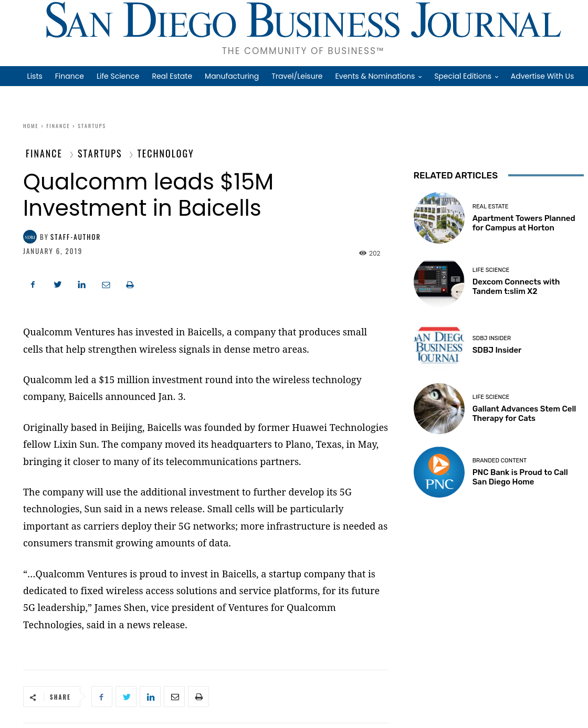Viewport: 588px width, 728px height.
Task: Expand Events & Nominations dropdown
Action: point(378,76)
